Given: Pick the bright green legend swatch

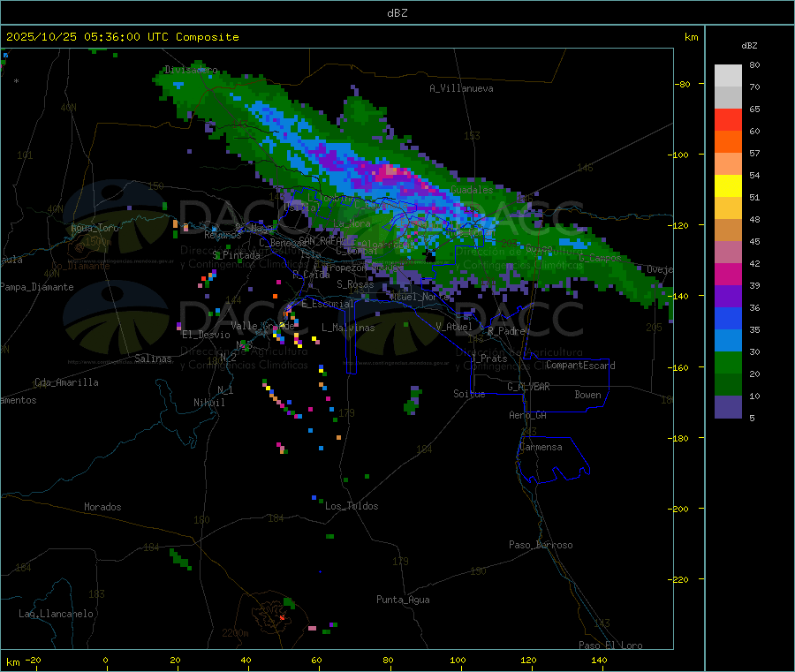Looking at the screenshot, I should pyautogui.click(x=728, y=363).
